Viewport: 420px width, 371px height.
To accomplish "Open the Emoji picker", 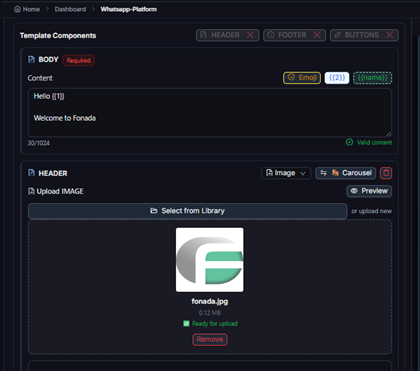I will [302, 78].
